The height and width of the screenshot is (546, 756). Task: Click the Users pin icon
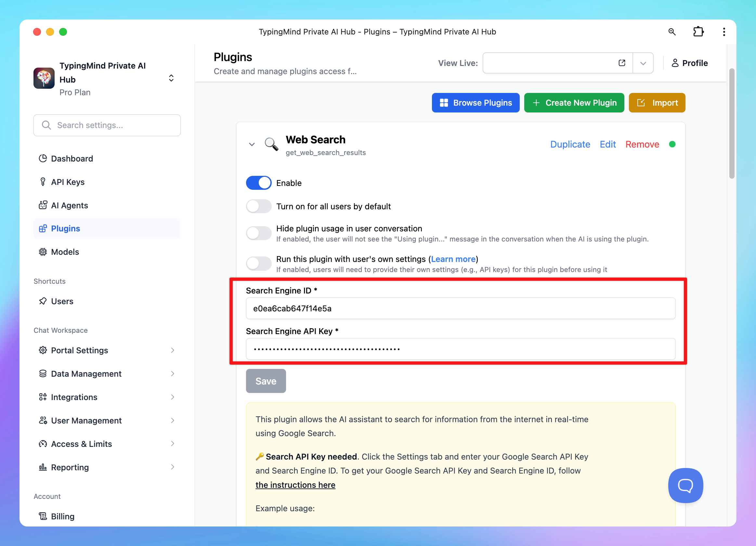click(43, 301)
